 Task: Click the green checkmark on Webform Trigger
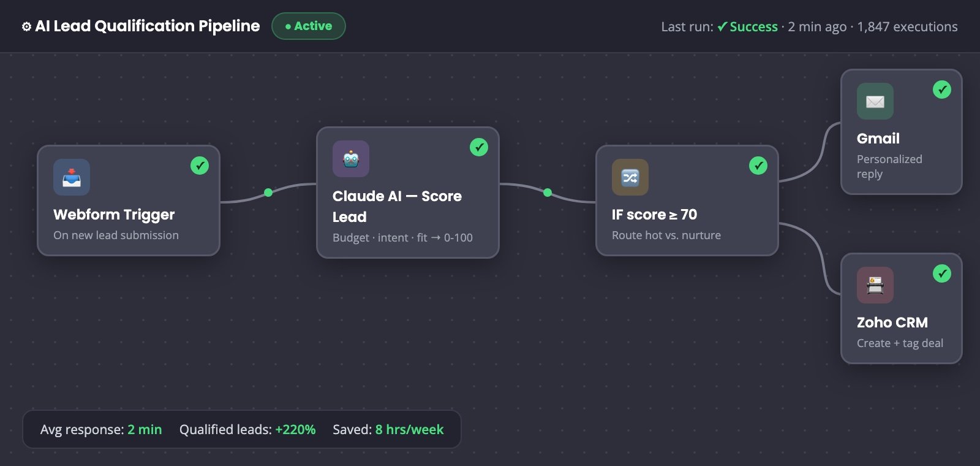point(200,166)
